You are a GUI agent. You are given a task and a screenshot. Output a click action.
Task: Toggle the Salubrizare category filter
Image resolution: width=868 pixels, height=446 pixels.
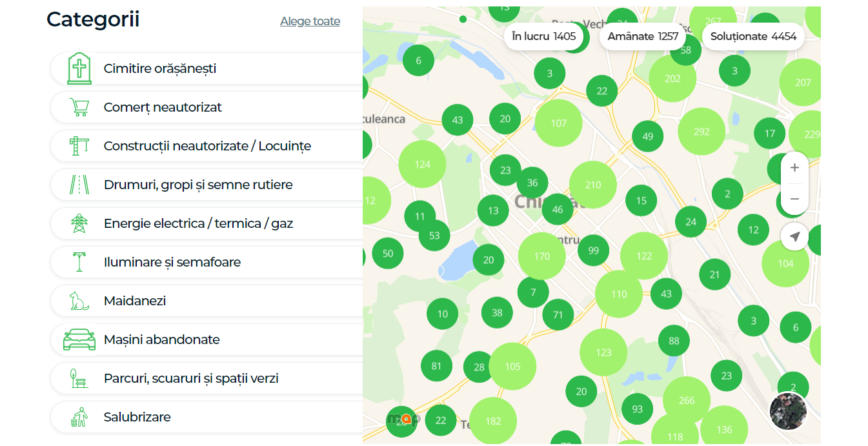[x=137, y=417]
